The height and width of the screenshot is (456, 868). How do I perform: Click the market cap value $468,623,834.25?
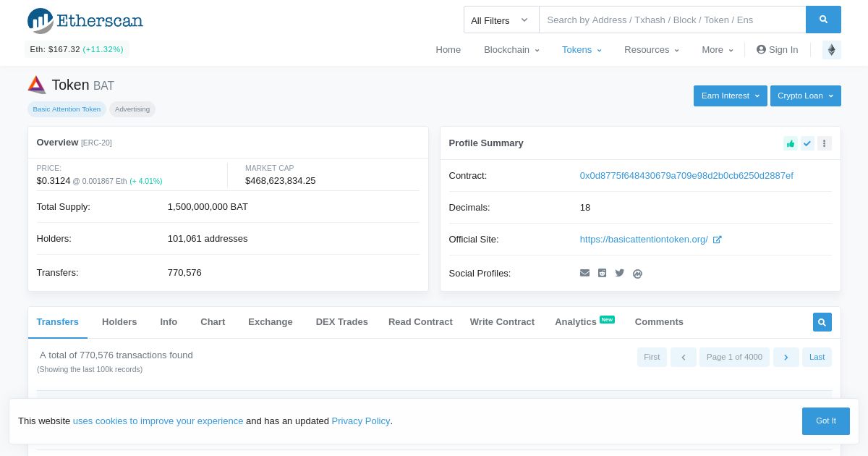[281, 181]
